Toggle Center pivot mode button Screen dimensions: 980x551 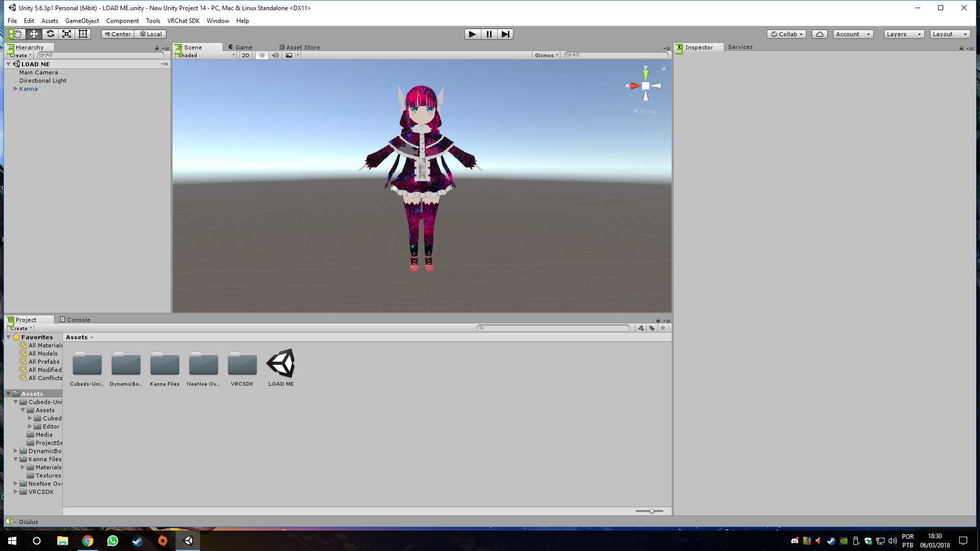[x=118, y=34]
